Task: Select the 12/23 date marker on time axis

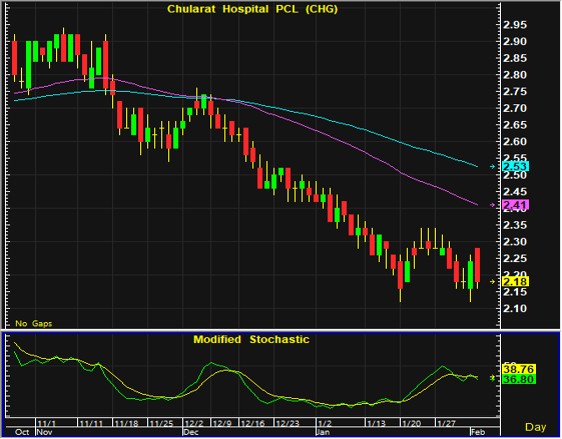Action: tap(287, 424)
